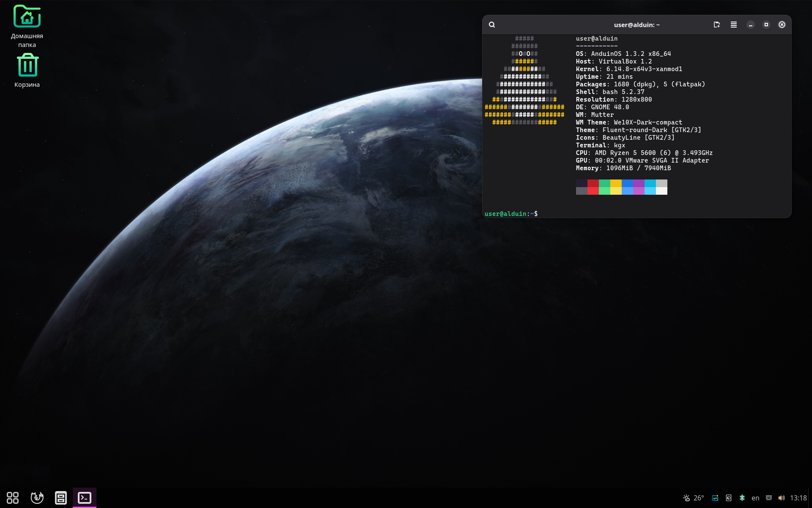The height and width of the screenshot is (508, 812).
Task: Open the green puzzle extensions indicator
Action: (x=742, y=498)
